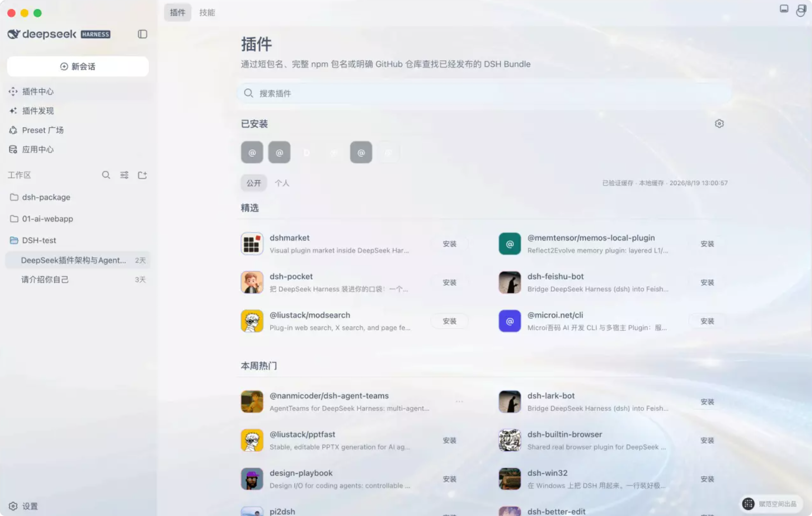Open the design-playbook plugin avatar icon
812x516 pixels.
click(x=252, y=479)
